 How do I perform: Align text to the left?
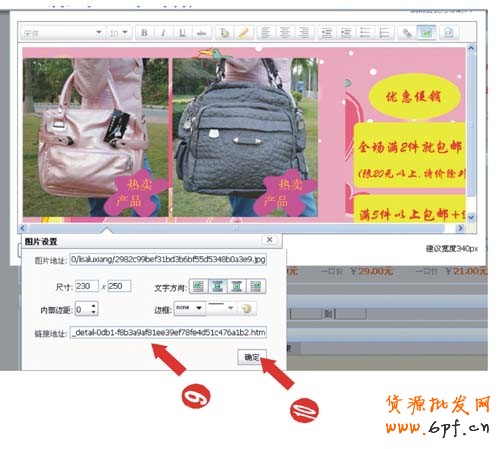266,33
